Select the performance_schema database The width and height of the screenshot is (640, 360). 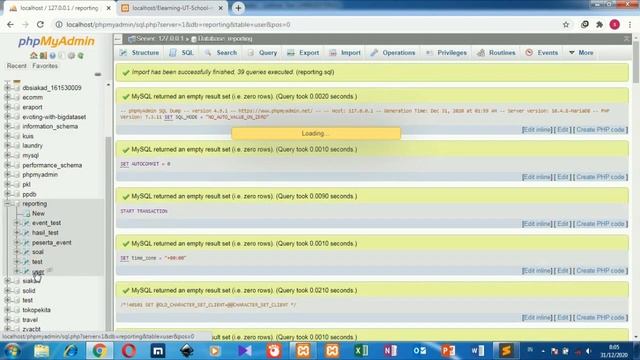pos(52,165)
